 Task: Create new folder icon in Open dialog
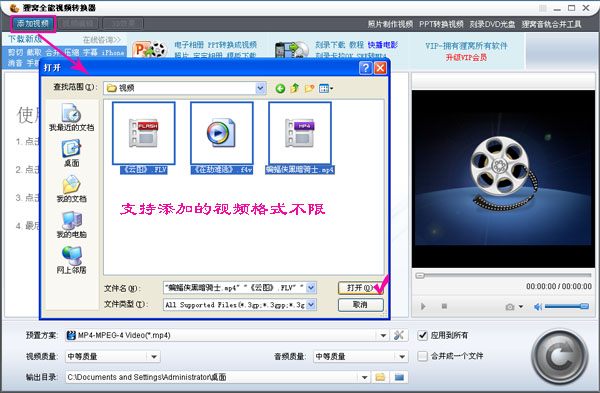309,88
